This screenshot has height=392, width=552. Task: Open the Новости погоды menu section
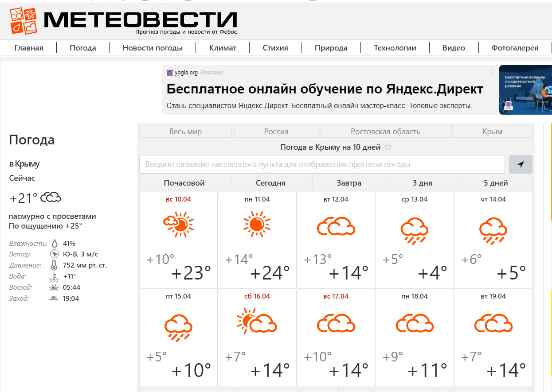(x=153, y=48)
